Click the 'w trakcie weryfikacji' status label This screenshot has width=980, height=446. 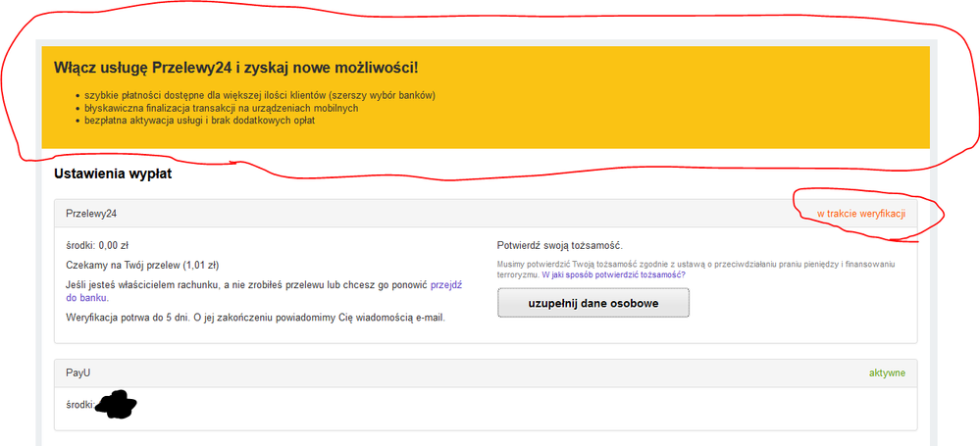coord(861,214)
